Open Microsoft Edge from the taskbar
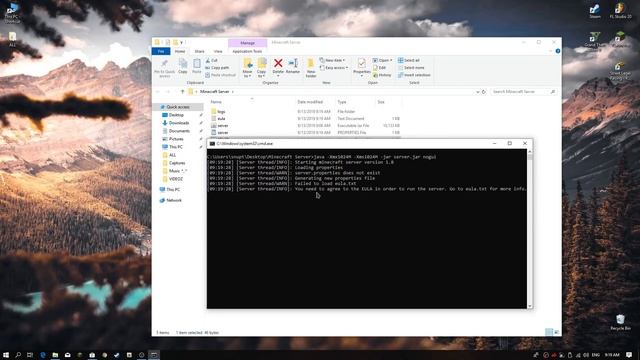The width and height of the screenshot is (640, 360). pos(42,355)
